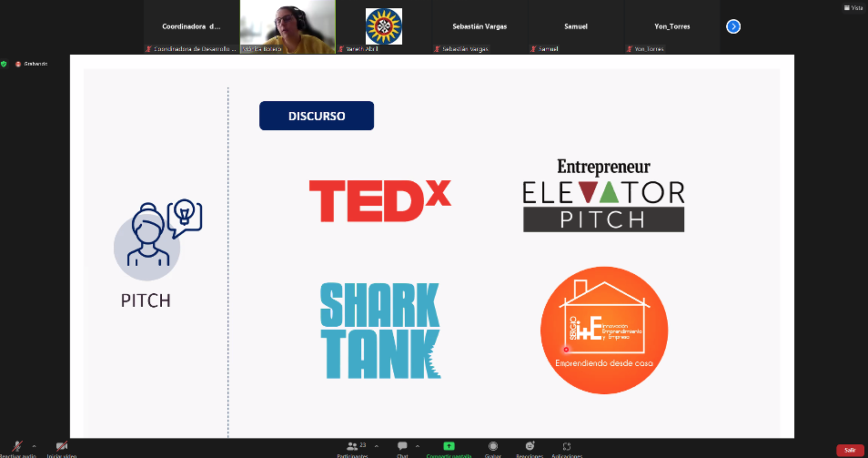868x458 pixels.
Task: Expand the arrow next to Chat
Action: [418, 446]
